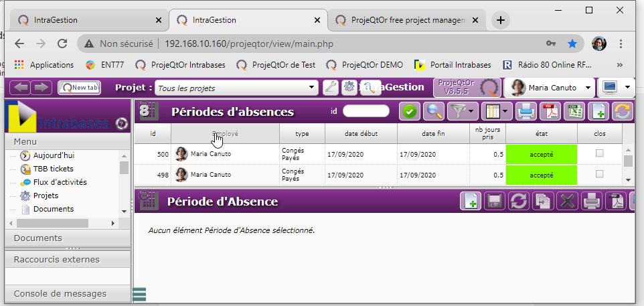The image size is (644, 306).
Task: Sort by the Employé column header
Action: tap(225, 133)
